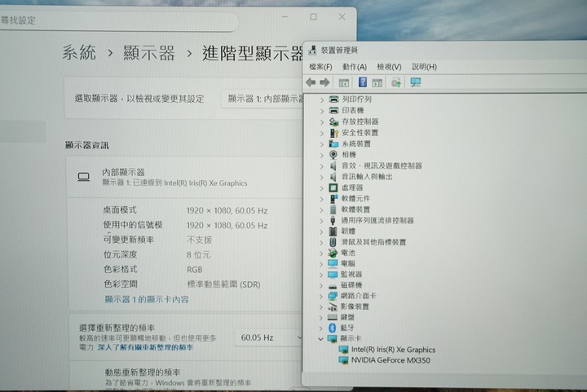
Task: Click the 電池 battery icon
Action: point(333,253)
